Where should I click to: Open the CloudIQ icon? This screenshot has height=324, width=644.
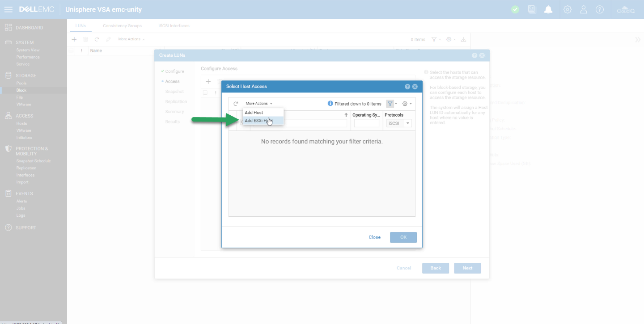click(626, 9)
